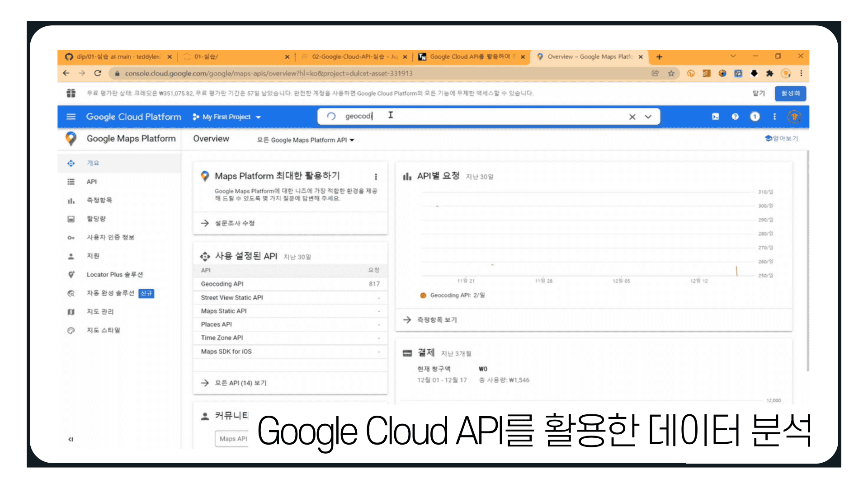This screenshot has height=488, width=868.
Task: Click the 활성화 button
Action: (791, 93)
